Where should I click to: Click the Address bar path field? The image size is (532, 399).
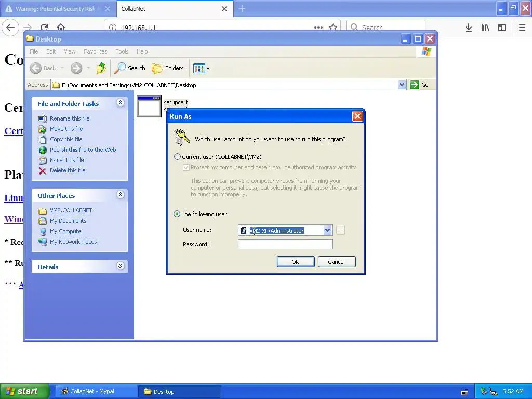224,85
